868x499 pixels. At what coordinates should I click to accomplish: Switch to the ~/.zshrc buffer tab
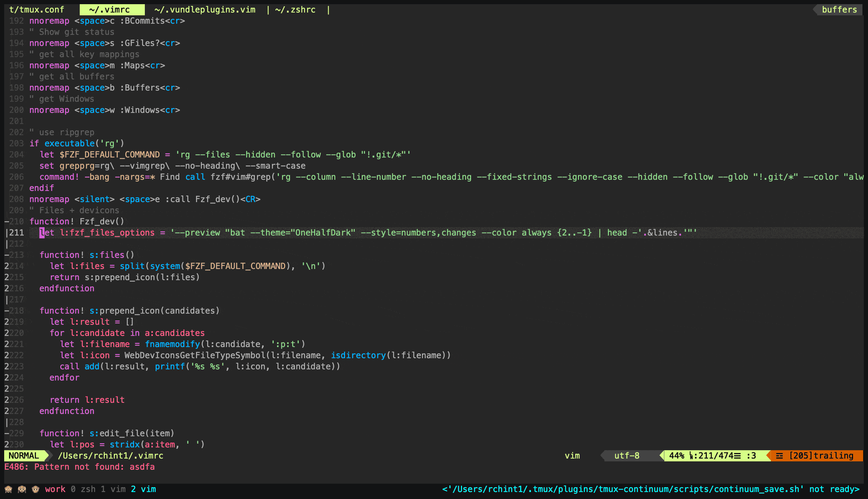(295, 10)
